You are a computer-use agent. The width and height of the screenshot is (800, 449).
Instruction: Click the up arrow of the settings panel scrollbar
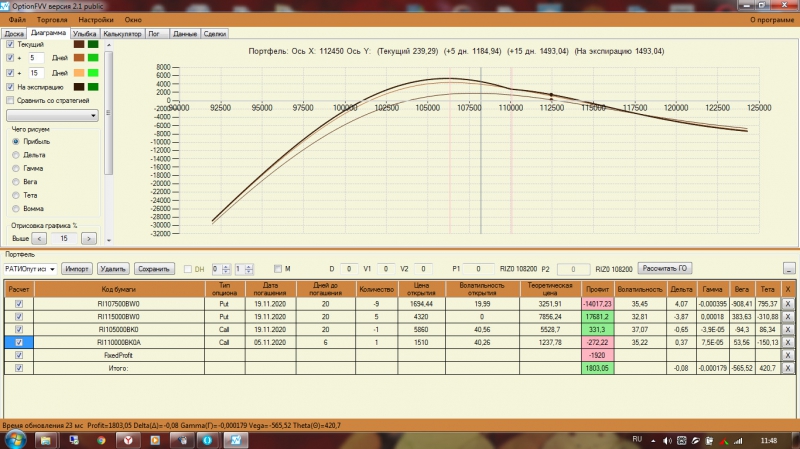coord(109,45)
